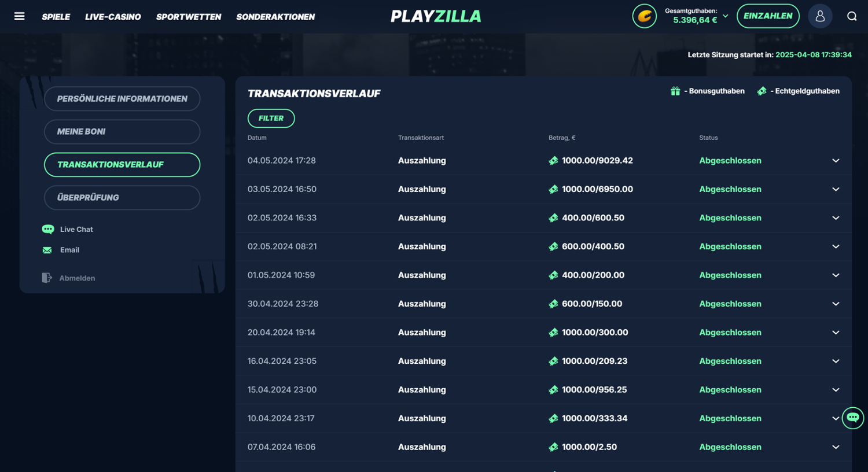The width and height of the screenshot is (868, 472).
Task: Expand the 02.05.2024 08:21 transaction details
Action: (x=835, y=246)
